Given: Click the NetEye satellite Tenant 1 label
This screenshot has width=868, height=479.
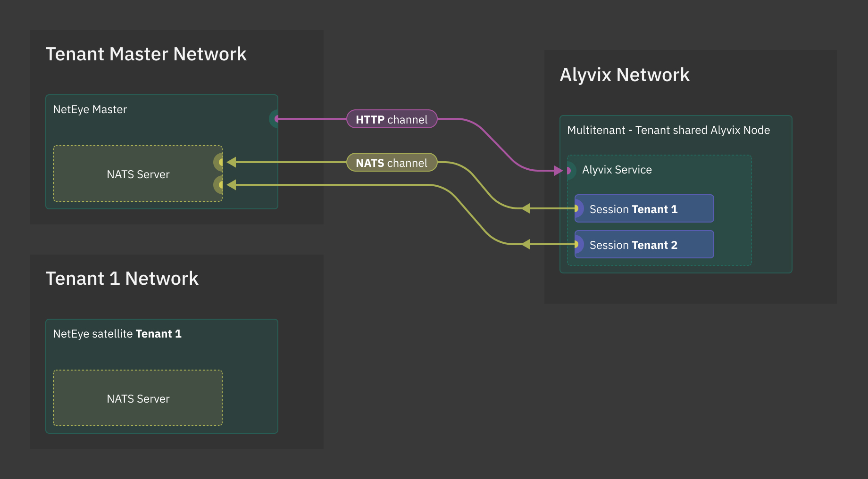Looking at the screenshot, I should pyautogui.click(x=117, y=334).
